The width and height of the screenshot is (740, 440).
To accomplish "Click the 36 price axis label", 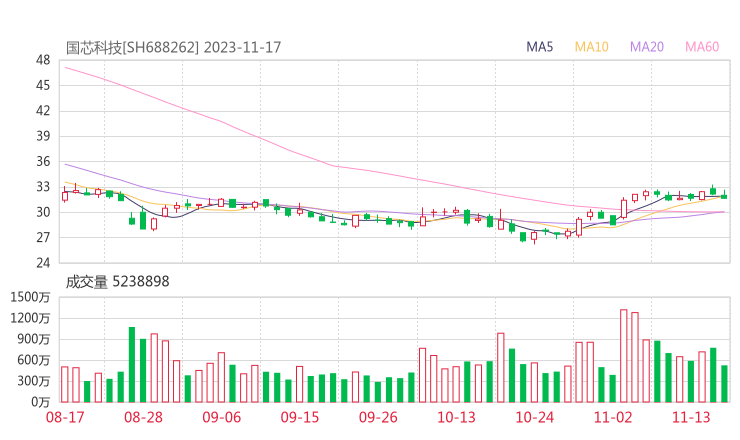I will pyautogui.click(x=43, y=161).
